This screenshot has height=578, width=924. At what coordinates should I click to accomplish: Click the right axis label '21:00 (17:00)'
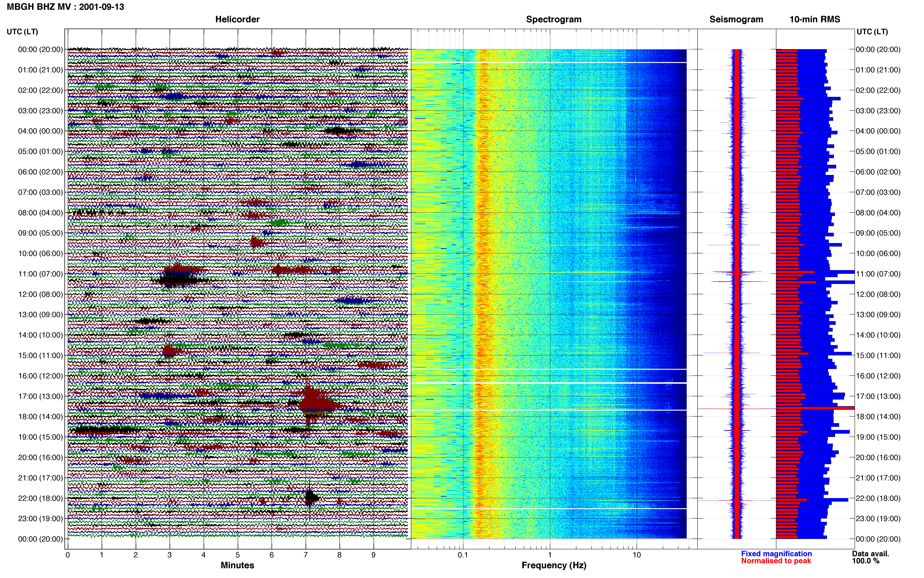[x=878, y=478]
